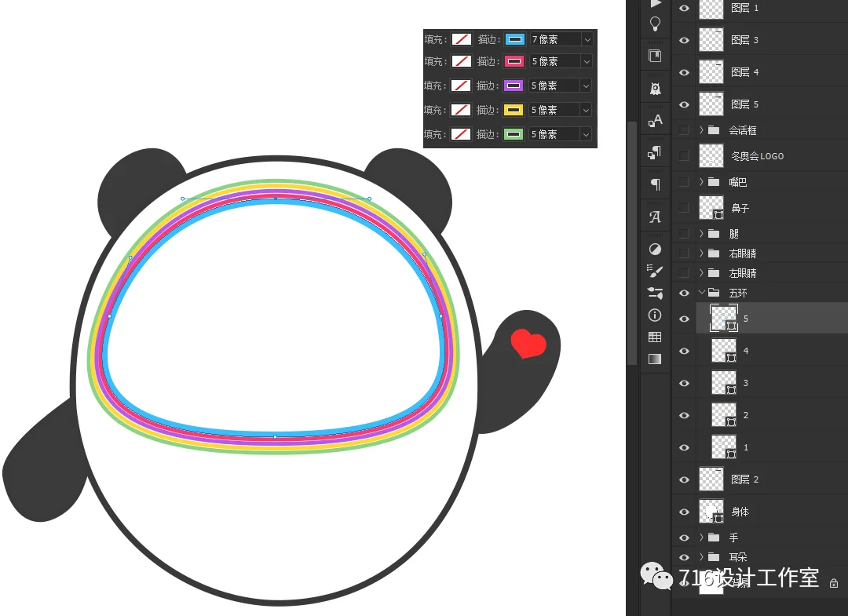The image size is (848, 616).
Task: Expand the 腿 layer group
Action: (x=701, y=234)
